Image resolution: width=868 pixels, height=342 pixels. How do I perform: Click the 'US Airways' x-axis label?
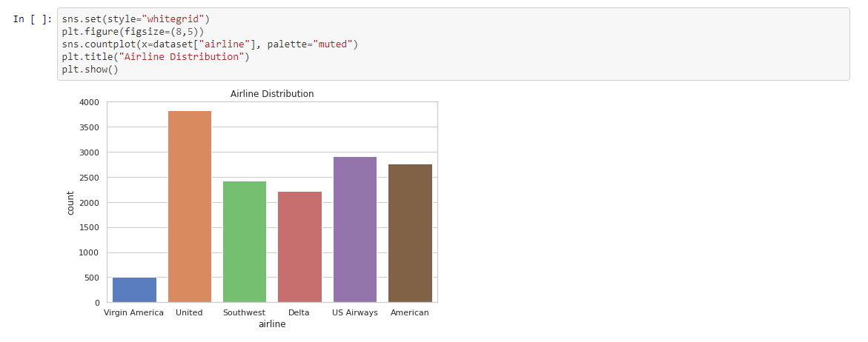click(x=355, y=312)
